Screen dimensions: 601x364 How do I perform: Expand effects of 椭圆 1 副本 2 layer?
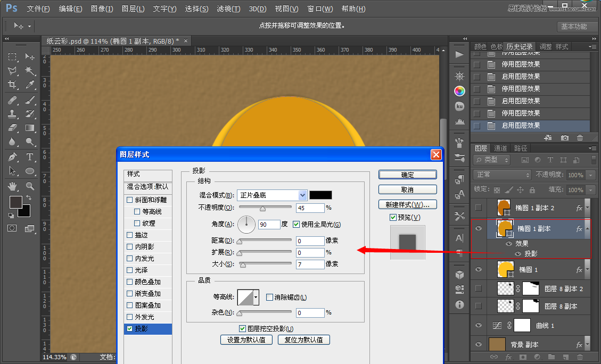pos(587,208)
